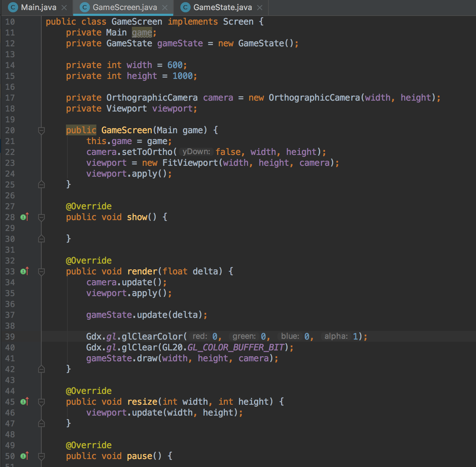This screenshot has width=476, height=467.
Task: Click the GL_COLOR_BUFFER_BIT constant
Action: coord(236,348)
